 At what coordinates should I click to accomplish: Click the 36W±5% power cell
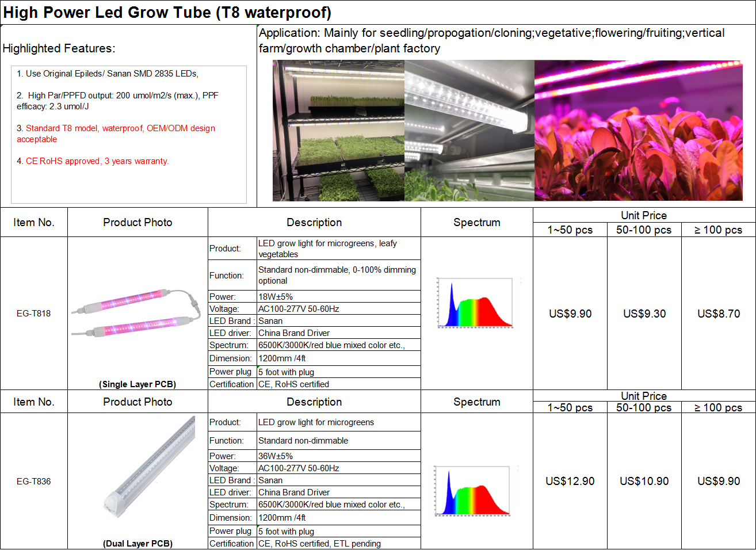(338, 456)
